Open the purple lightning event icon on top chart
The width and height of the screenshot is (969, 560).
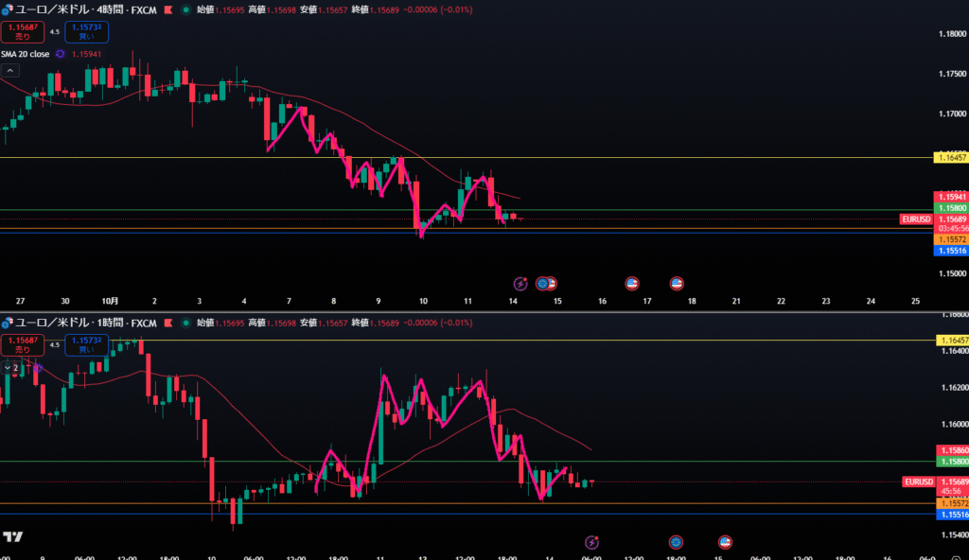coord(520,283)
